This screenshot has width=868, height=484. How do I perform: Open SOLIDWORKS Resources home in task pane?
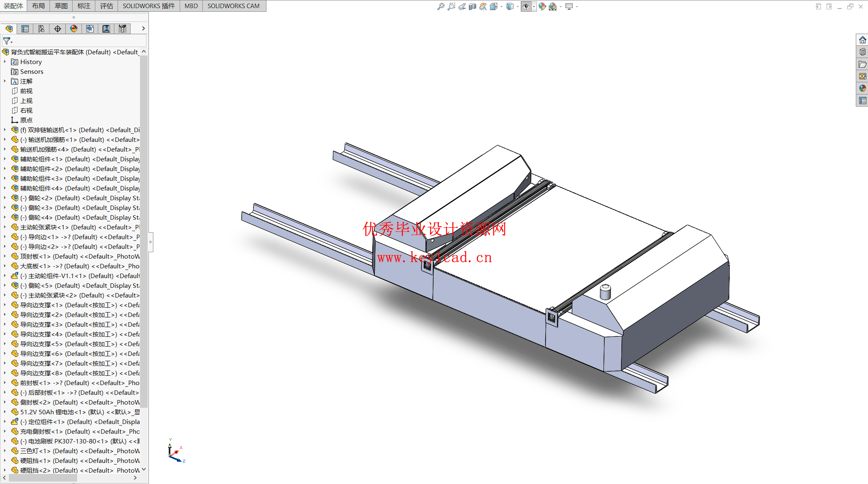point(862,40)
